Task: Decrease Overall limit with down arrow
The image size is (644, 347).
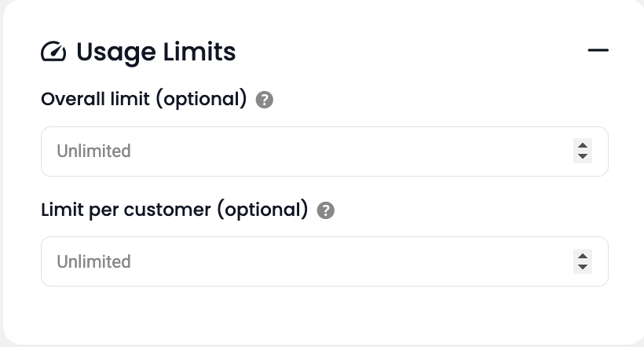Action: point(582,156)
